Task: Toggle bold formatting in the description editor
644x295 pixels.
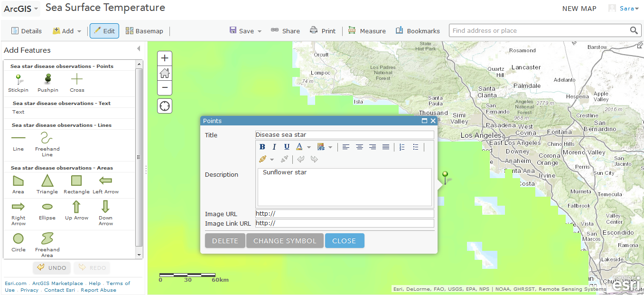Action: (262, 147)
